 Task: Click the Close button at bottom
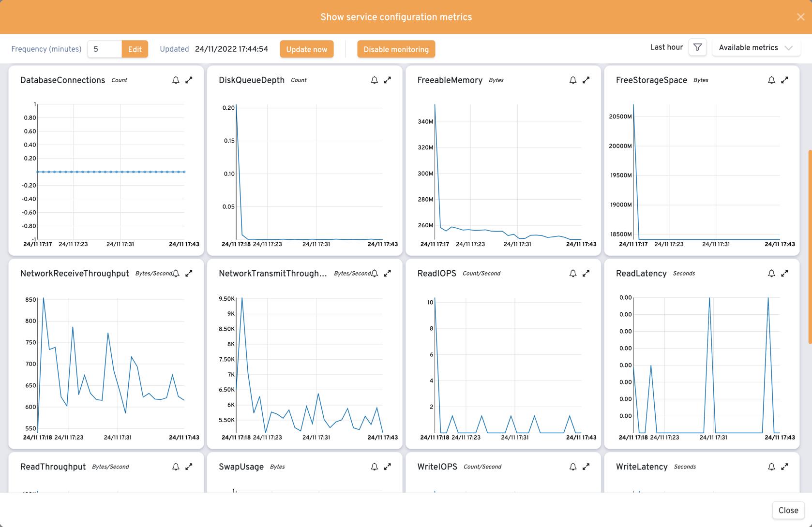click(x=788, y=511)
